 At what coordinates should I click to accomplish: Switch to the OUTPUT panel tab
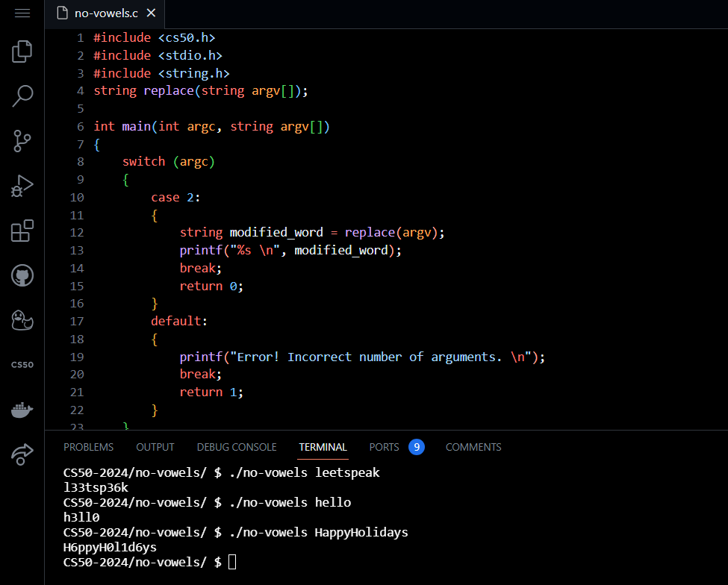pyautogui.click(x=155, y=447)
